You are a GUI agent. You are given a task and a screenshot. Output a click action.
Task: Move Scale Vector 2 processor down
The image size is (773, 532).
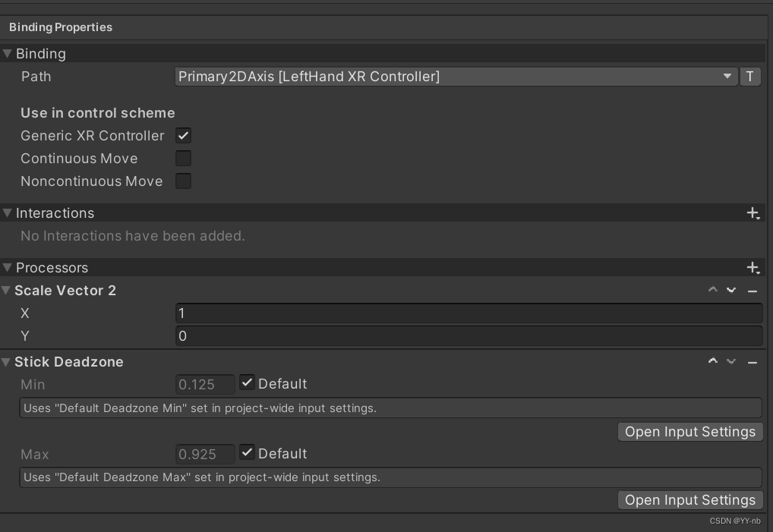coord(731,291)
